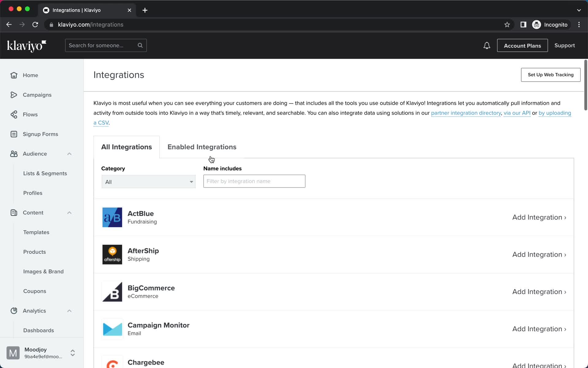Open Coupons in the sidebar
588x368 pixels.
coord(35,291)
